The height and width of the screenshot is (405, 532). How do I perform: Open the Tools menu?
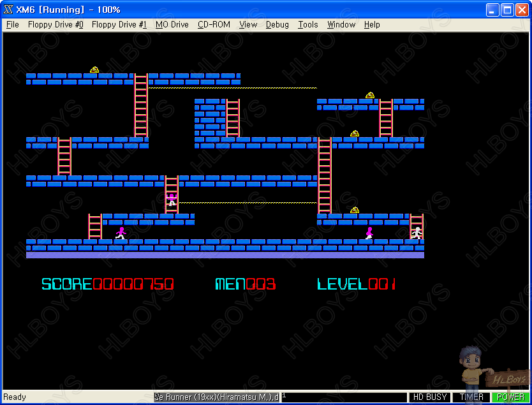[307, 25]
